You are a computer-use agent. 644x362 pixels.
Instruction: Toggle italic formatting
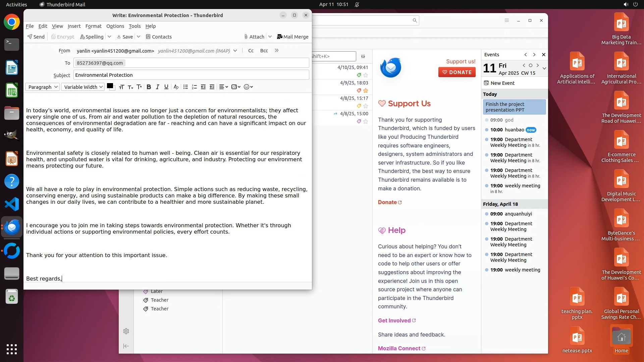[157, 87]
